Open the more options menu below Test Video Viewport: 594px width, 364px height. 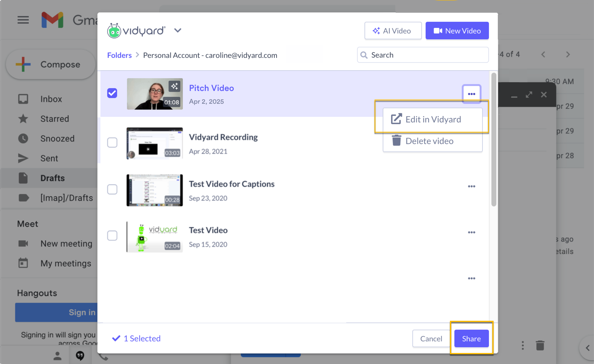472,278
